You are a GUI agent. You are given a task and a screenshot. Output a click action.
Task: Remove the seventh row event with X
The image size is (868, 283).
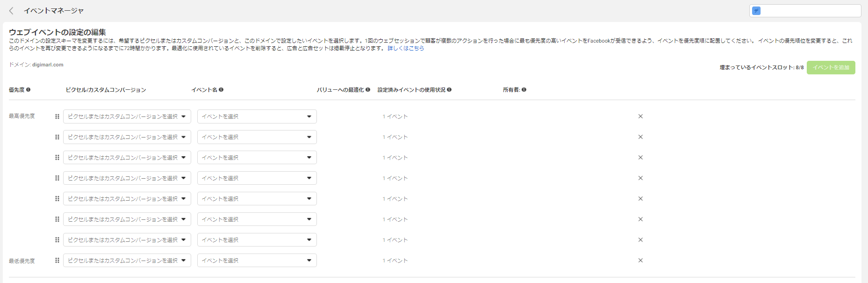tap(640, 240)
